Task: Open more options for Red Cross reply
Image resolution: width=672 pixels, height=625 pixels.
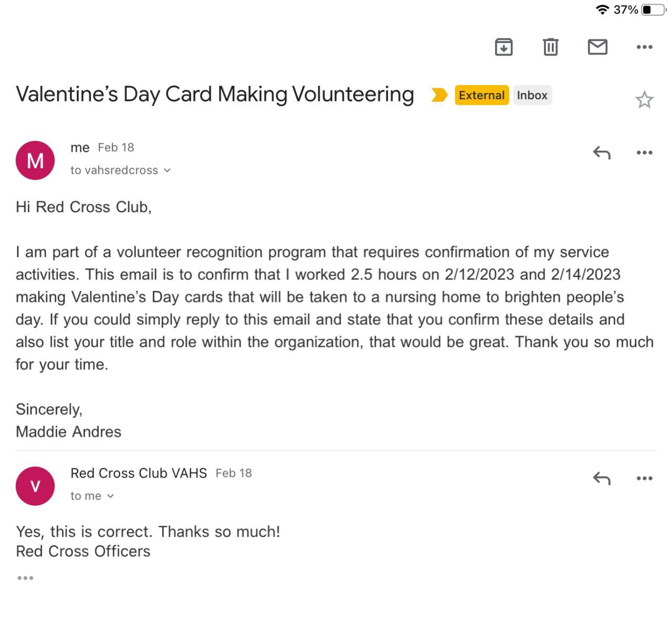Action: pos(644,478)
